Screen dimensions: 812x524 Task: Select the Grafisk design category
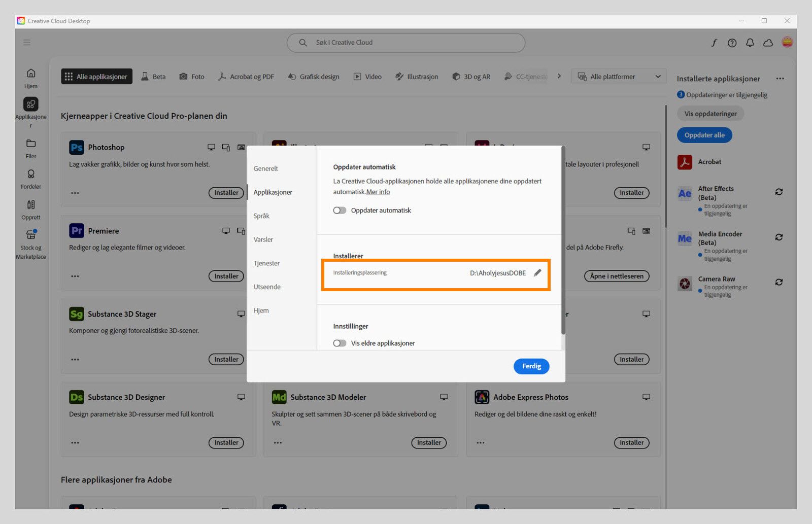[x=314, y=77]
